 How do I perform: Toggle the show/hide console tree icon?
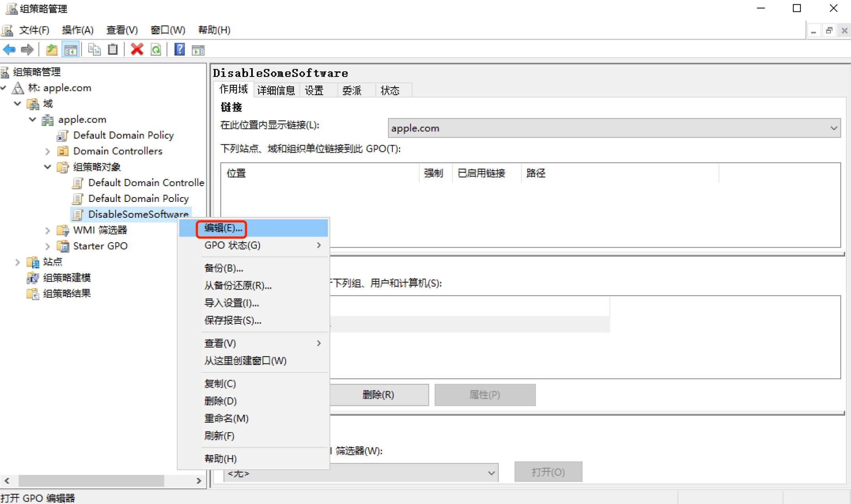71,50
